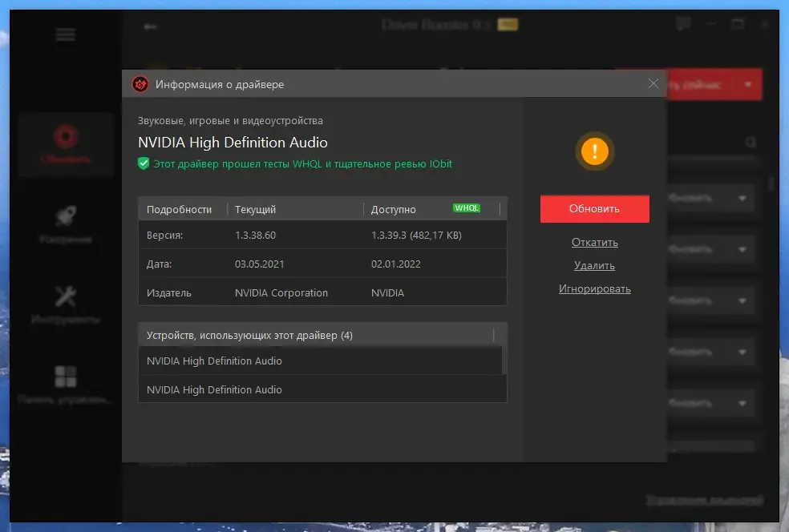Click the green WHQL shield check icon

point(144,164)
